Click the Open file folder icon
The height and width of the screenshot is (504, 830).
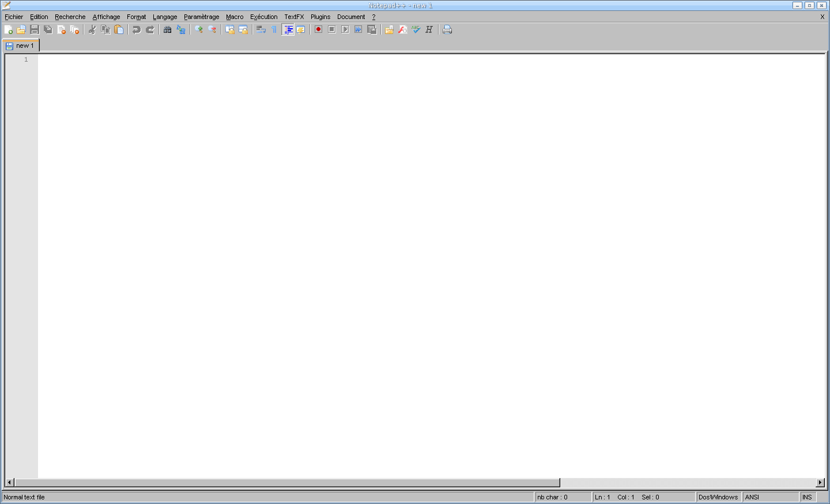pos(21,29)
